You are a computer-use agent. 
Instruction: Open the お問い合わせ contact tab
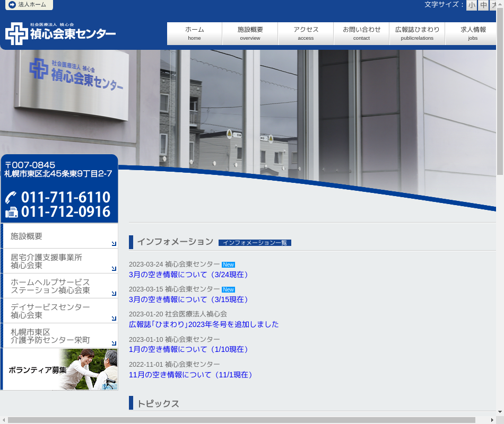(x=361, y=33)
